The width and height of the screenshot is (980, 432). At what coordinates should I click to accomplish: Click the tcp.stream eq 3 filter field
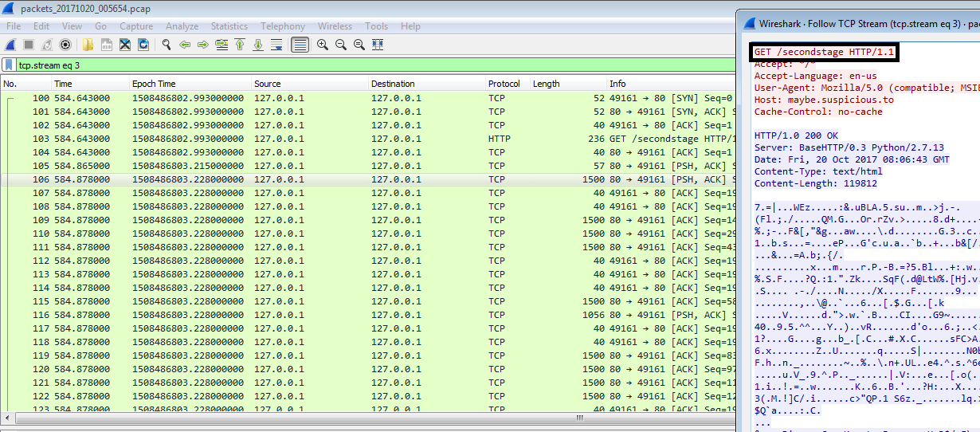pyautogui.click(x=374, y=65)
